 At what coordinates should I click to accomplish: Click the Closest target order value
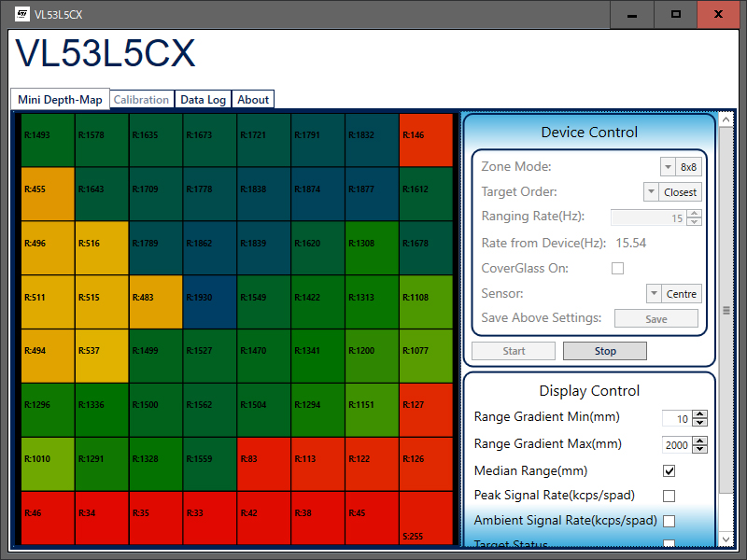[680, 192]
